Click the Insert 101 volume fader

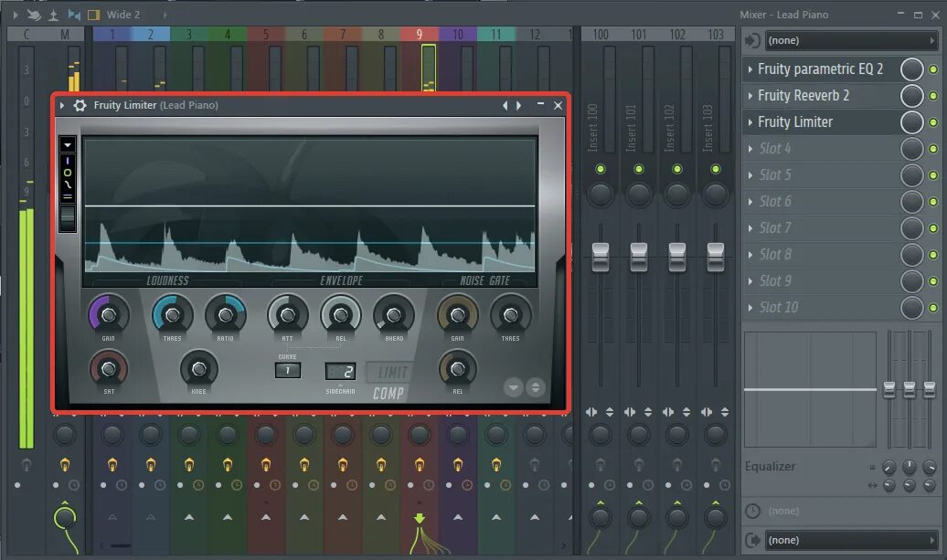click(x=638, y=257)
